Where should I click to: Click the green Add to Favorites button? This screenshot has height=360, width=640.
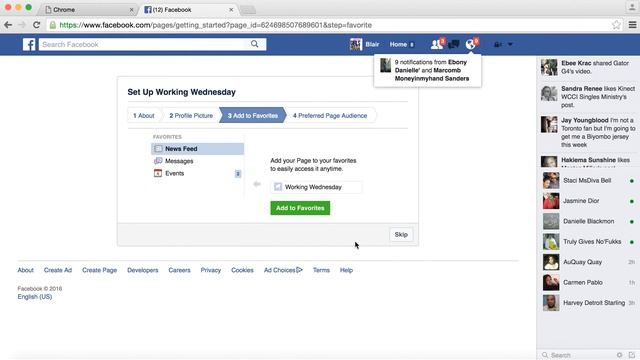click(x=300, y=208)
